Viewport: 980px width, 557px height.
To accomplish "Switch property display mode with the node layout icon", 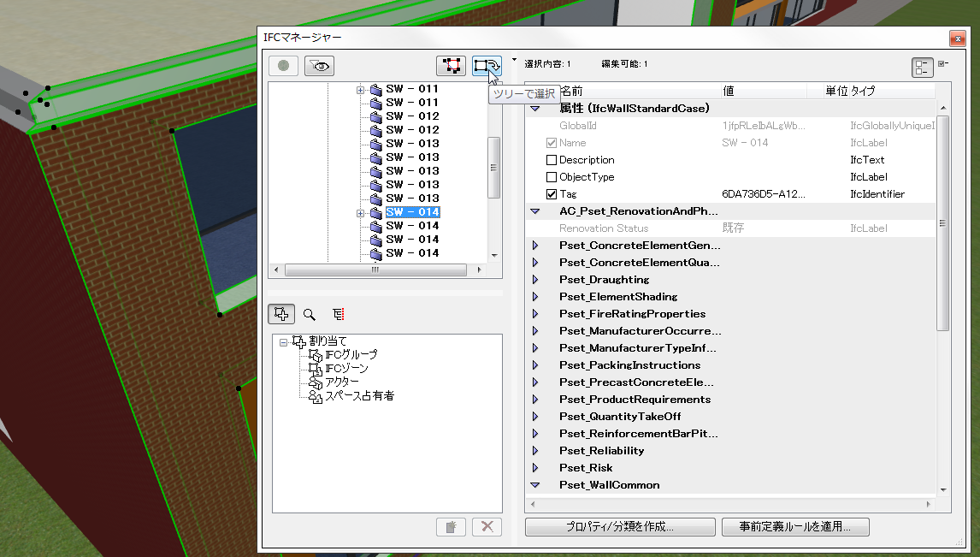I will click(x=922, y=66).
